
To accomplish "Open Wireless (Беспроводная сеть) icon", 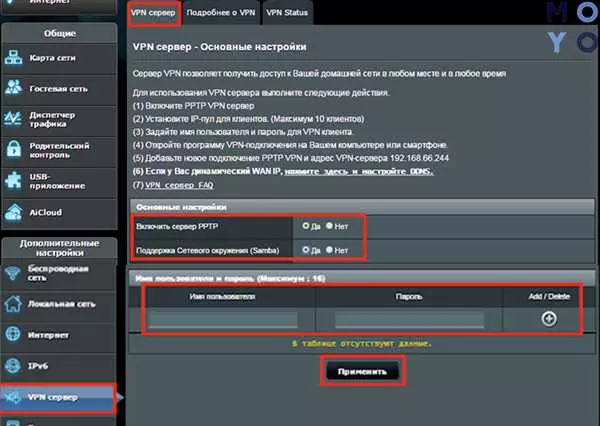I will 13,273.
